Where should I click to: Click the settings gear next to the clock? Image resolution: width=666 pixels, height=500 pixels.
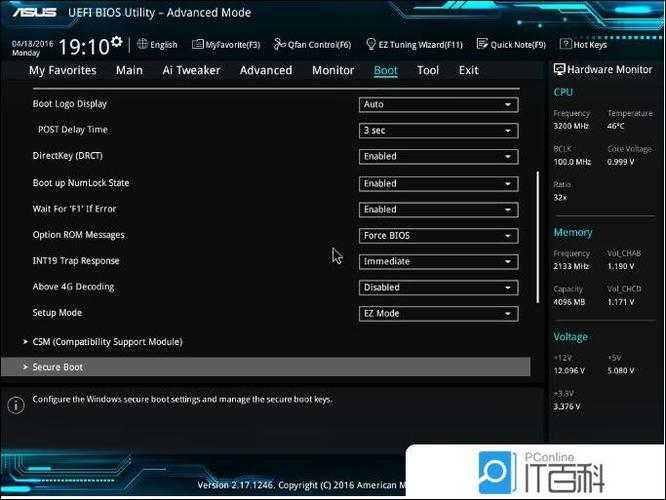tap(116, 42)
